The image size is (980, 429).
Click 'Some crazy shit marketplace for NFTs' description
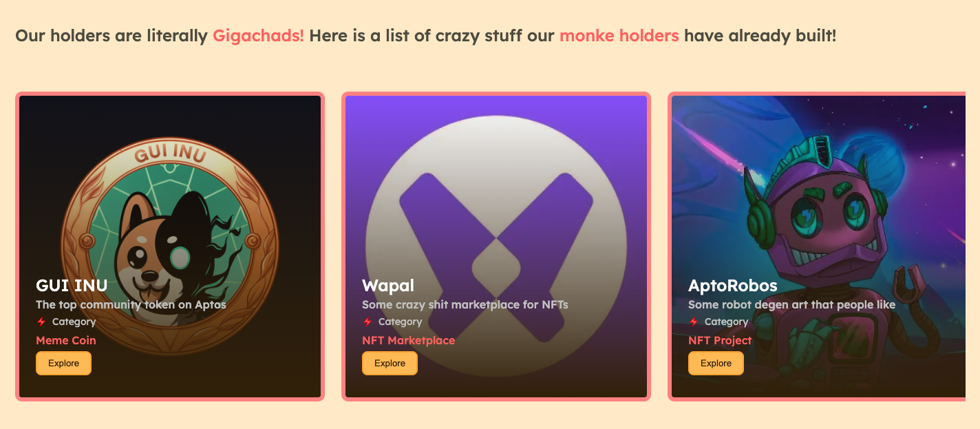(465, 304)
